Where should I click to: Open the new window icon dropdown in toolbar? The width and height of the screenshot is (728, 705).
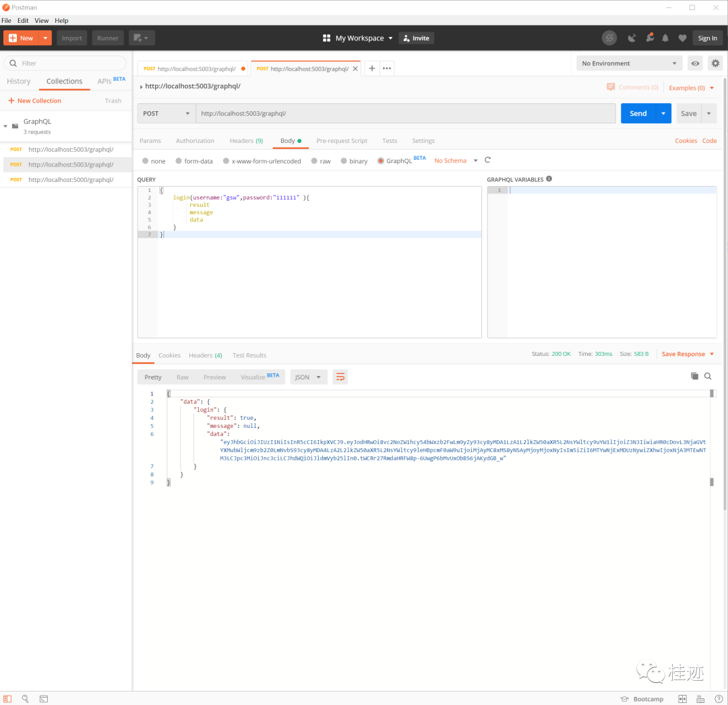click(x=141, y=38)
